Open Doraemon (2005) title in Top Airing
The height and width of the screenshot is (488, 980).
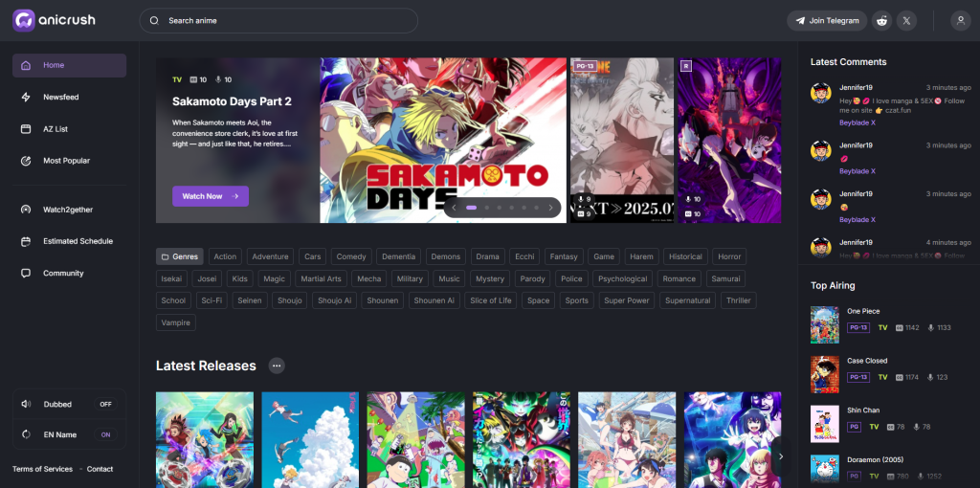875,460
